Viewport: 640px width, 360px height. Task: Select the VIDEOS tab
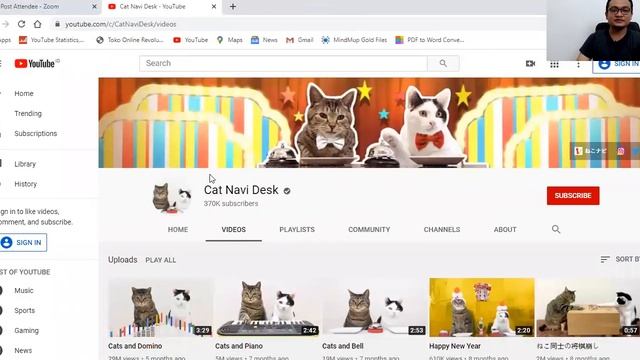click(233, 229)
